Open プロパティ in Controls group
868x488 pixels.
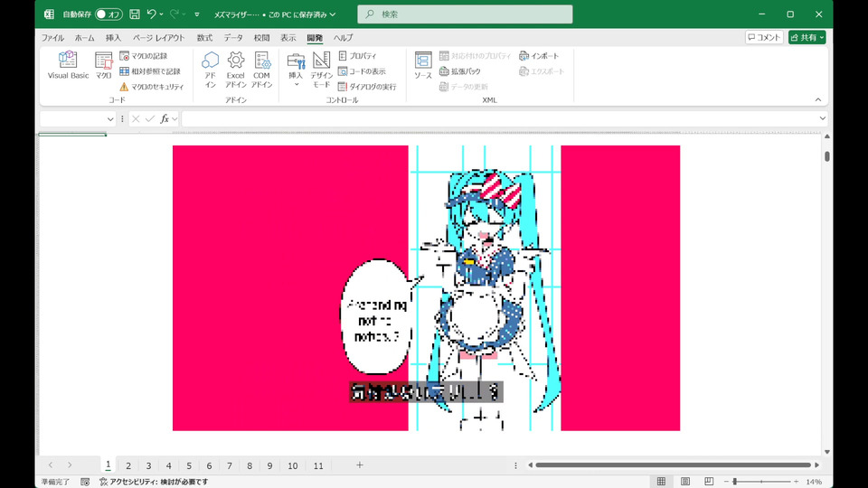pyautogui.click(x=357, y=56)
